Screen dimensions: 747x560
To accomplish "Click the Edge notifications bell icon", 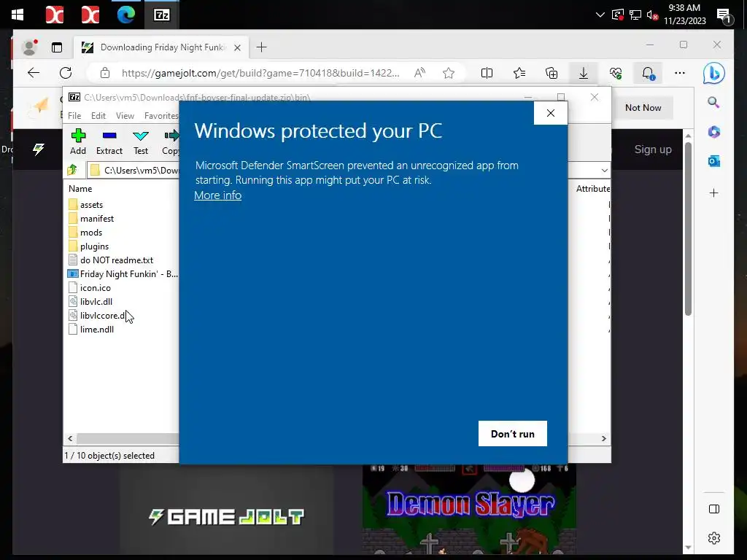I will [x=648, y=73].
